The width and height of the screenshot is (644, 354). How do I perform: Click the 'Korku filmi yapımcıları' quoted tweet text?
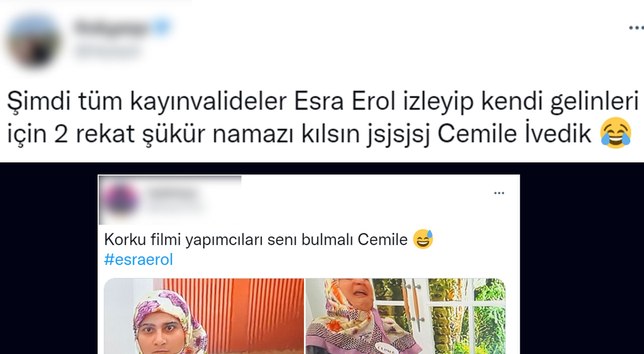pos(256,240)
